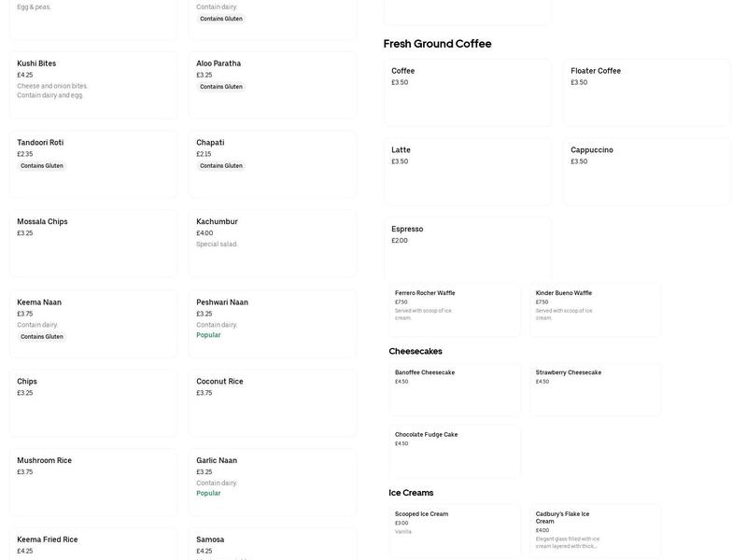Click the Chapati menu card
The width and height of the screenshot is (747, 560).
[272, 163]
